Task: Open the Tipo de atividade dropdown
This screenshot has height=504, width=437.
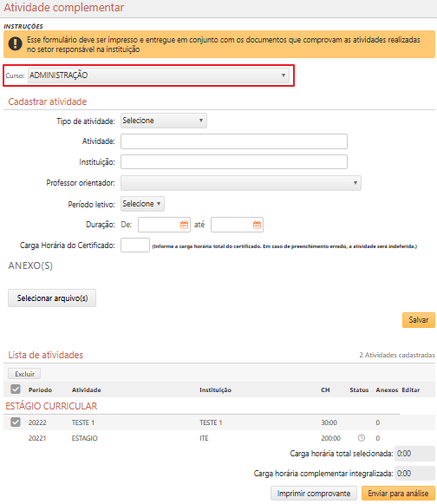Action: pos(164,121)
